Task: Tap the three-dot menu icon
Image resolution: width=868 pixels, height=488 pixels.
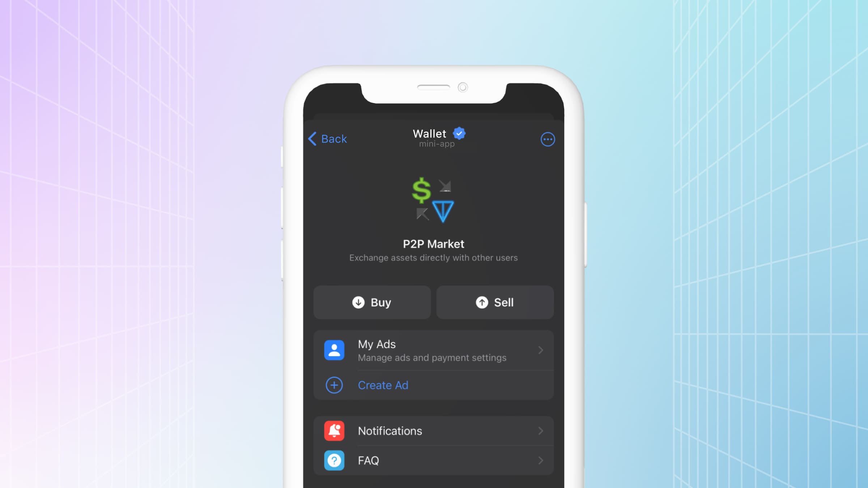Action: (547, 140)
